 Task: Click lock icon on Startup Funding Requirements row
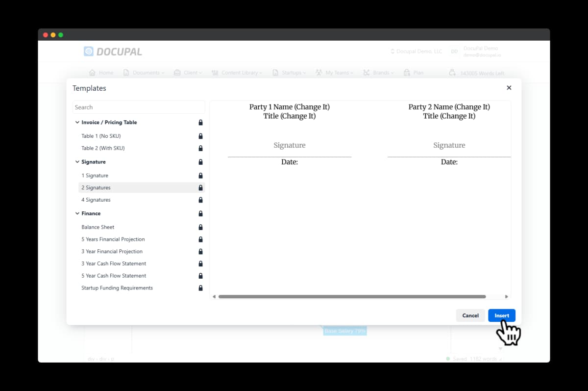[200, 288]
